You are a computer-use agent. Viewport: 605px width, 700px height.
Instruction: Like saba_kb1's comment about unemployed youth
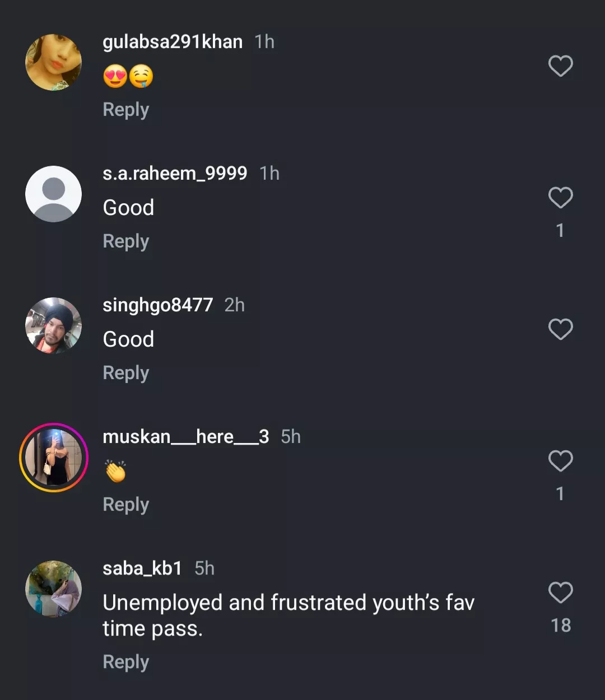560,592
